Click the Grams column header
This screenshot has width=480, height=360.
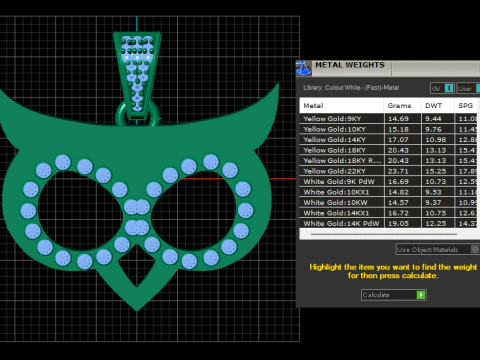coord(402,106)
